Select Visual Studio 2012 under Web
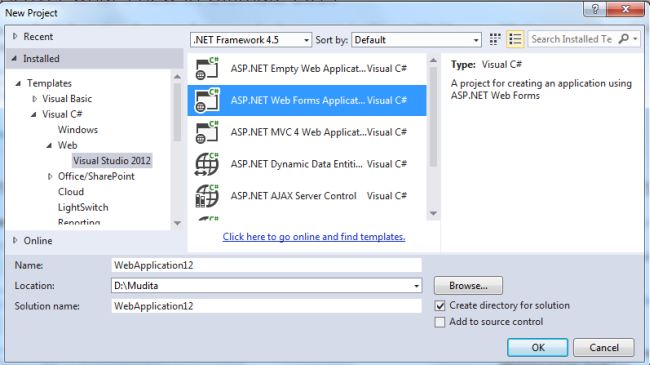Screen dimensions: 650x365 112,161
